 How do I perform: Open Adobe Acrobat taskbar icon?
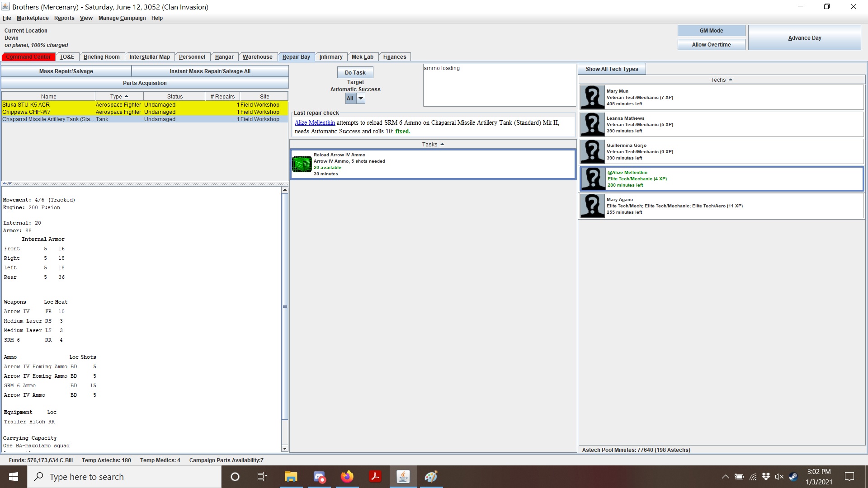coord(375,477)
